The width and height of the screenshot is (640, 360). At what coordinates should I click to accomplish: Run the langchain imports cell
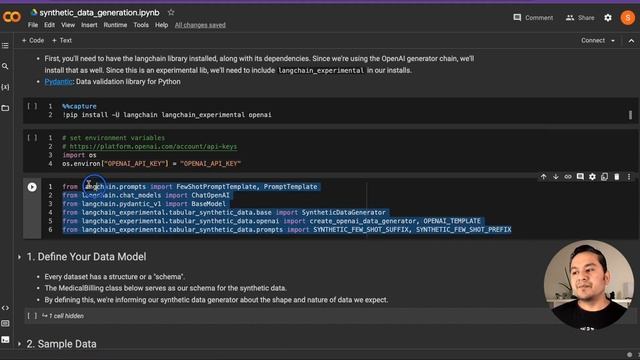(x=32, y=187)
